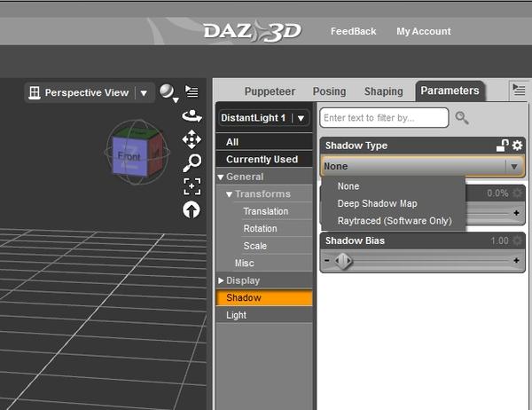Click the DAZ 3D logo

pyautogui.click(x=252, y=31)
